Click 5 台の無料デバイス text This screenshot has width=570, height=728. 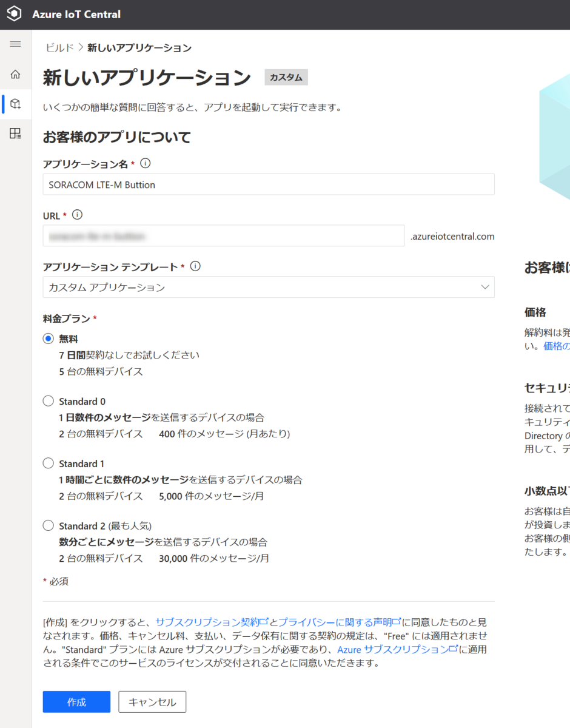click(101, 371)
